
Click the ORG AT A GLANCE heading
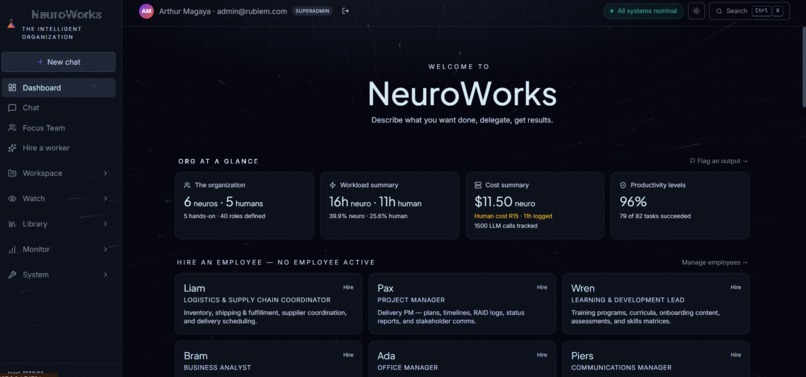point(218,161)
